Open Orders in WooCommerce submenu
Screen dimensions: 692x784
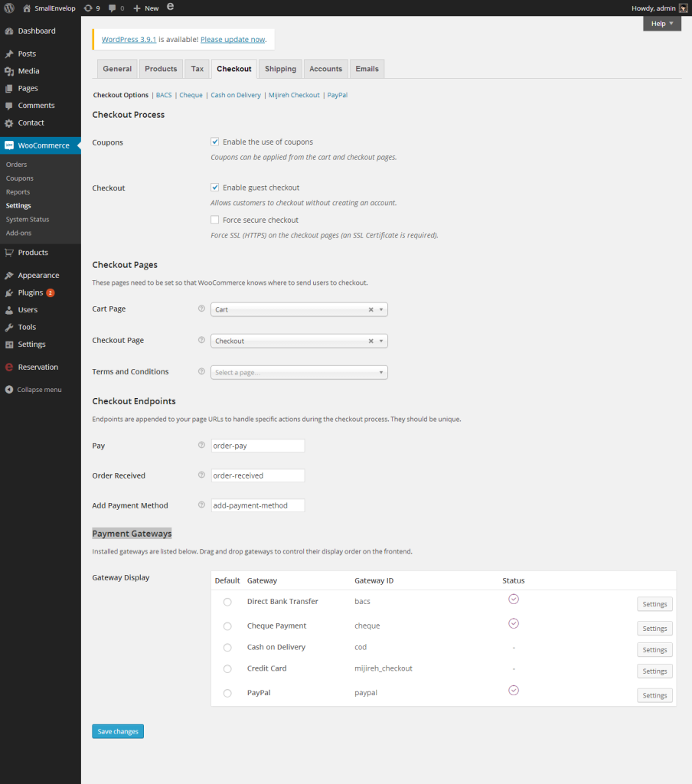click(x=17, y=165)
